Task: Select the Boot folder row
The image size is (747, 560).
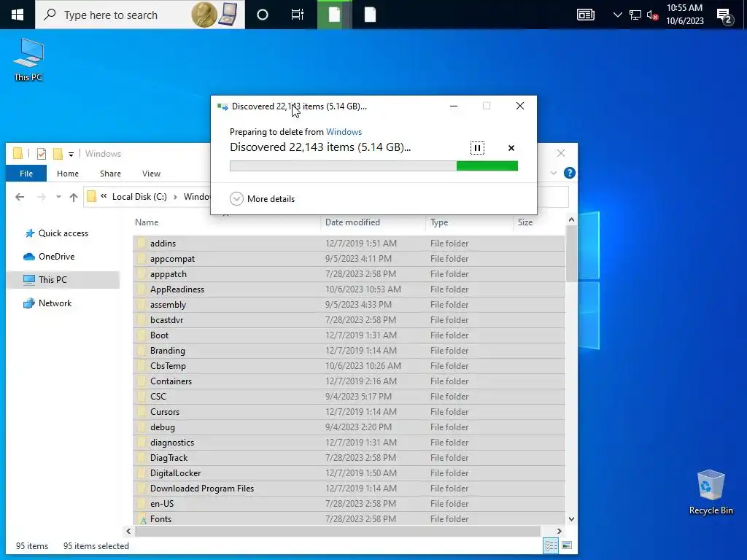Action: tap(349, 335)
